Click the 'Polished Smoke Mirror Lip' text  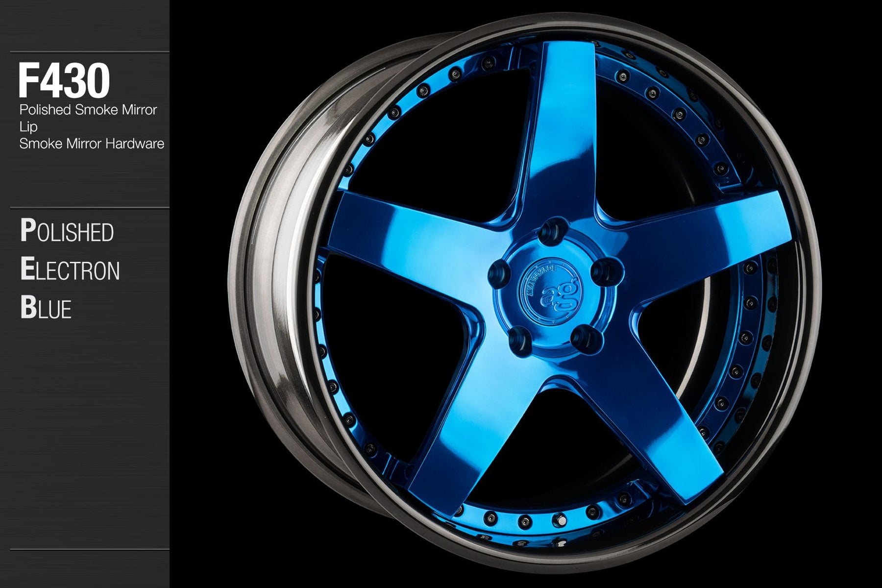click(x=88, y=118)
